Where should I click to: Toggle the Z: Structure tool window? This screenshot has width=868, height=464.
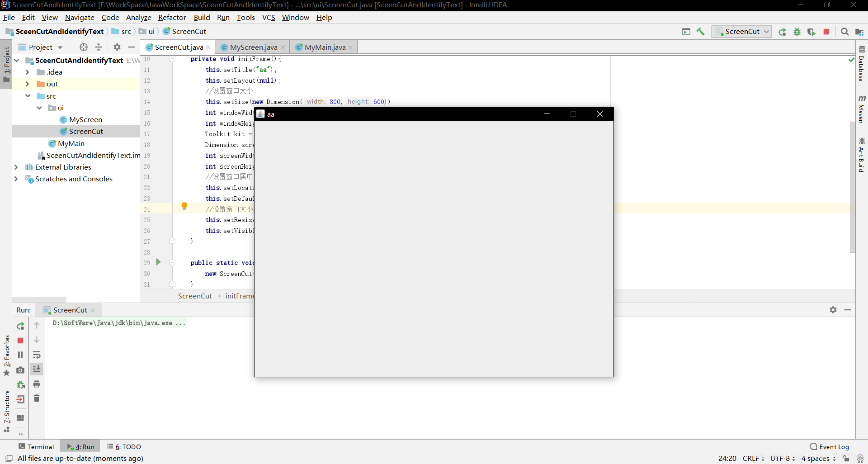[x=6, y=411]
